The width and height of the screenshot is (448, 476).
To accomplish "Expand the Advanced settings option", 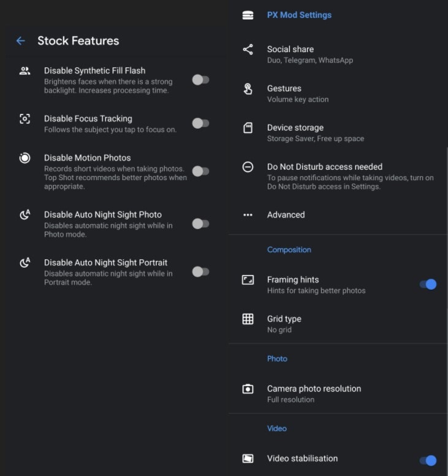I will 338,215.
